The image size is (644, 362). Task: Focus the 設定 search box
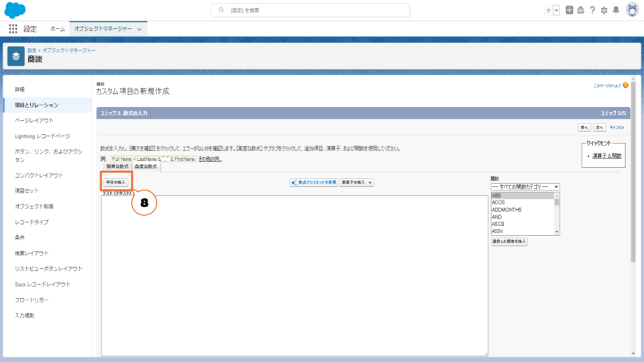coord(310,10)
